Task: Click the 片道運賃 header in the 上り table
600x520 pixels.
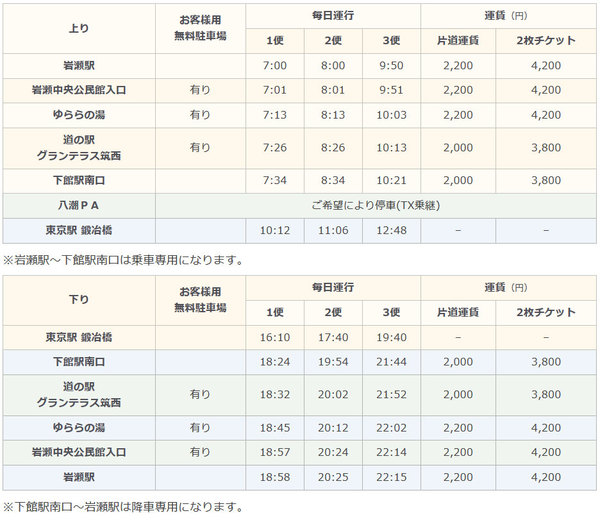Action: pyautogui.click(x=456, y=41)
